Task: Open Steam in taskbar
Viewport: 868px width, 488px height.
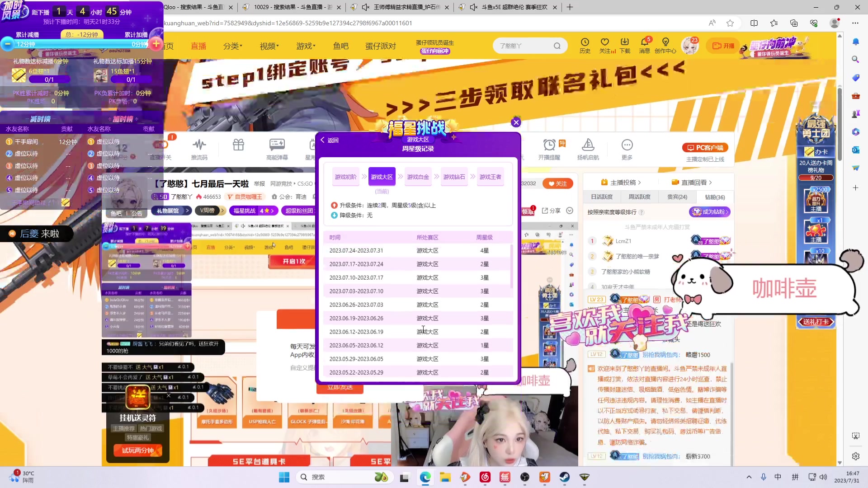Action: pyautogui.click(x=564, y=477)
